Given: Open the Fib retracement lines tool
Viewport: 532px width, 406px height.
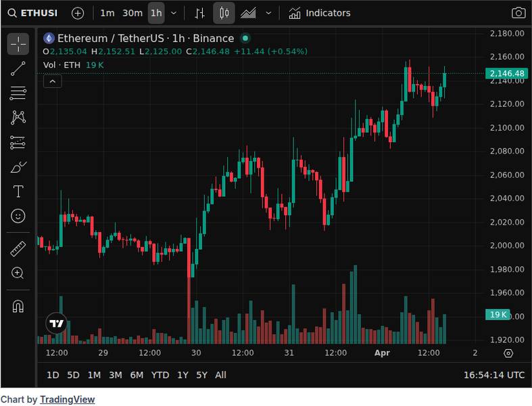Looking at the screenshot, I should point(18,93).
